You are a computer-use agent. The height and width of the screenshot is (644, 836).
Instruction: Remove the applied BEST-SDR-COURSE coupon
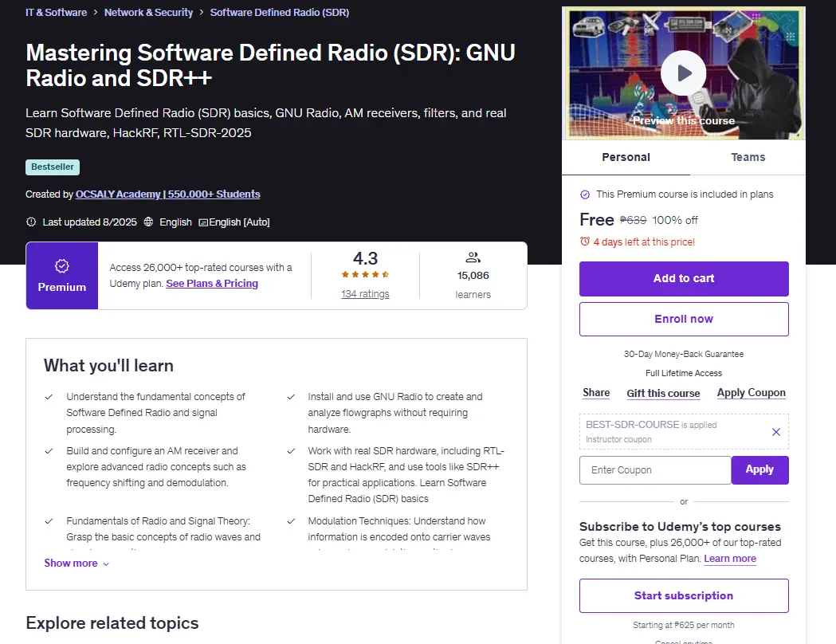pos(775,432)
